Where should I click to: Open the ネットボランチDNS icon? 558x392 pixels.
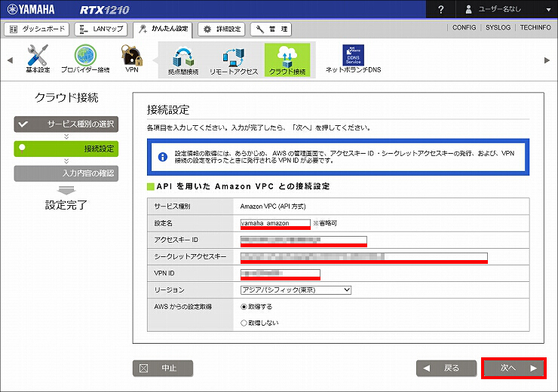(x=353, y=59)
